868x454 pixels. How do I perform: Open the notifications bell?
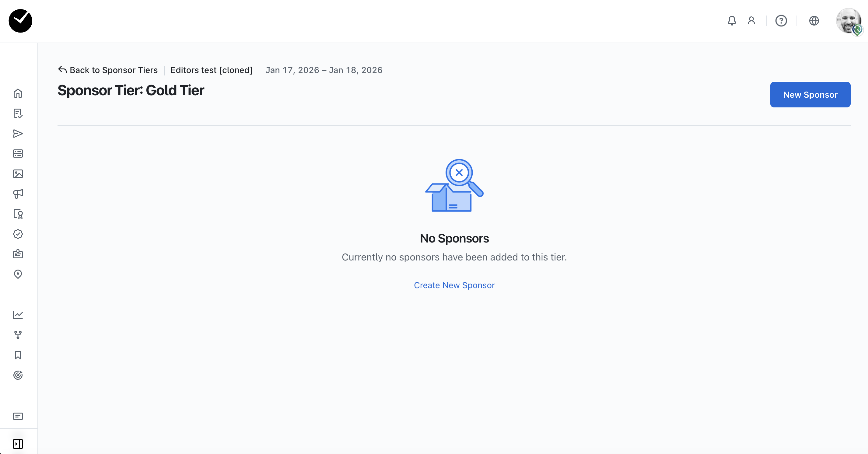click(732, 21)
